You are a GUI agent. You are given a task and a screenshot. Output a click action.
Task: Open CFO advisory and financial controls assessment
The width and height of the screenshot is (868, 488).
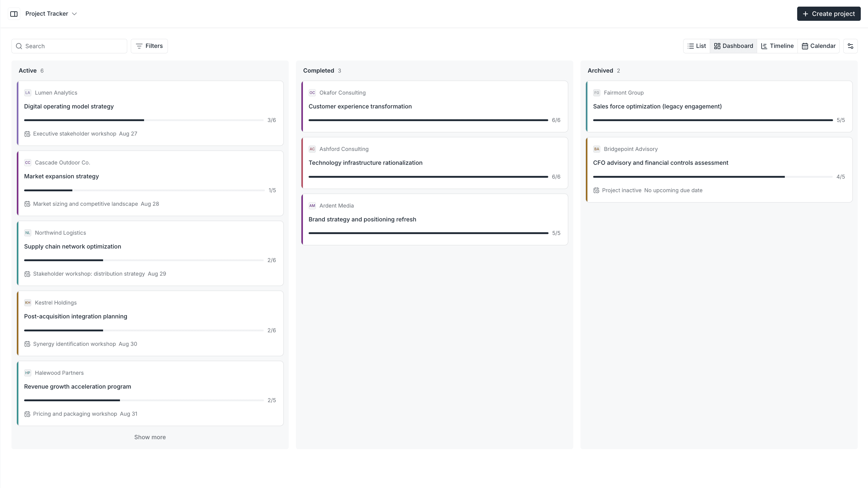[x=660, y=163]
